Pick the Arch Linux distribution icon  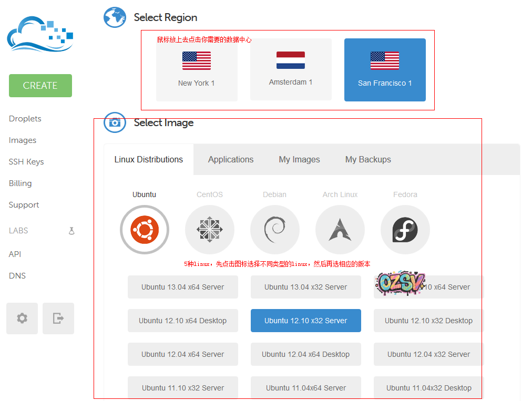[340, 230]
